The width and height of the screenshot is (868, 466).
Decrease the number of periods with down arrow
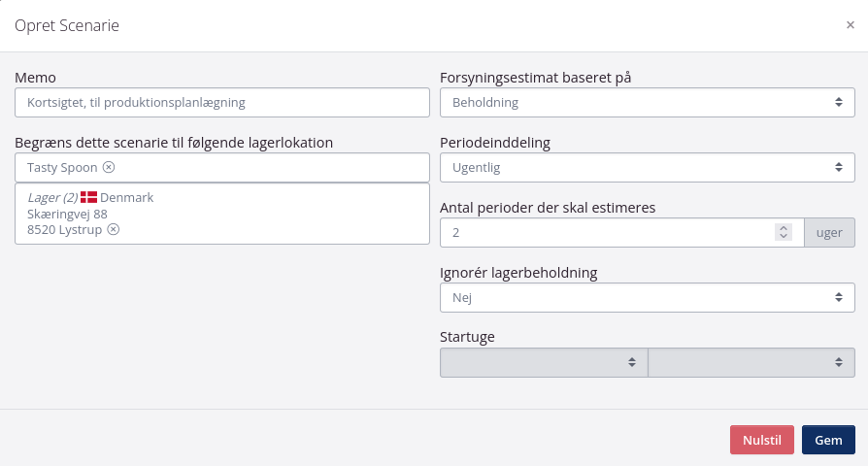click(784, 237)
